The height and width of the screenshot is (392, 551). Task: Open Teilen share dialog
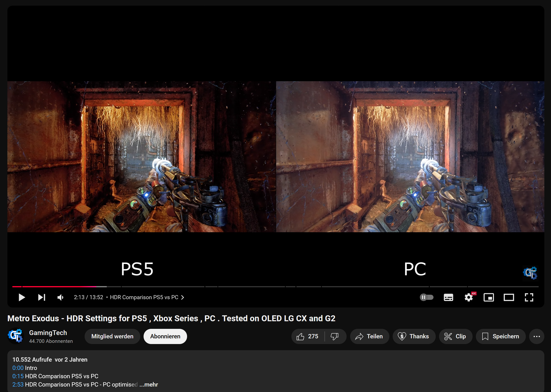pyautogui.click(x=369, y=336)
